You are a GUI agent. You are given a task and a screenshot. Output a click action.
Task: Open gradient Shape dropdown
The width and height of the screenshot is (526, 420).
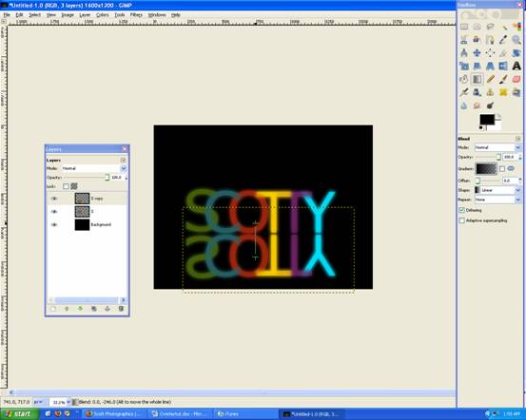[497, 190]
